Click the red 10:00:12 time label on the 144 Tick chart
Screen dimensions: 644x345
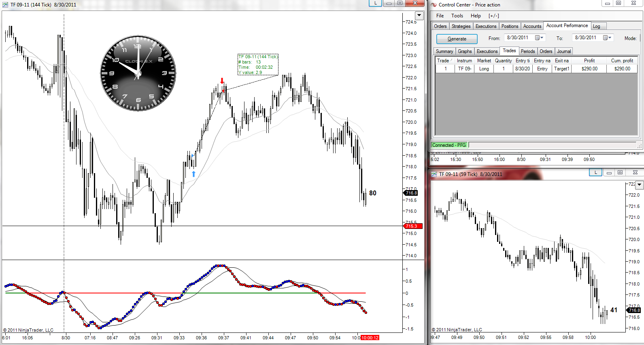click(370, 338)
